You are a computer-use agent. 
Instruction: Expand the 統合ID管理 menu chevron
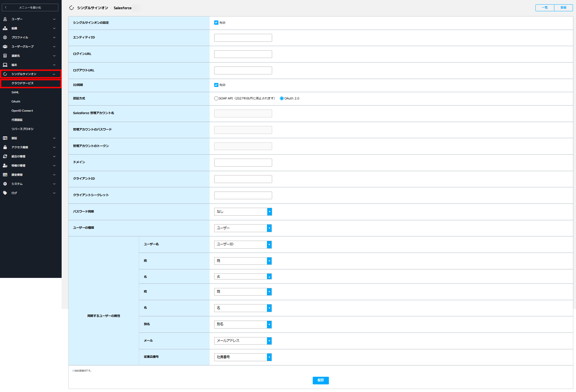[54, 156]
